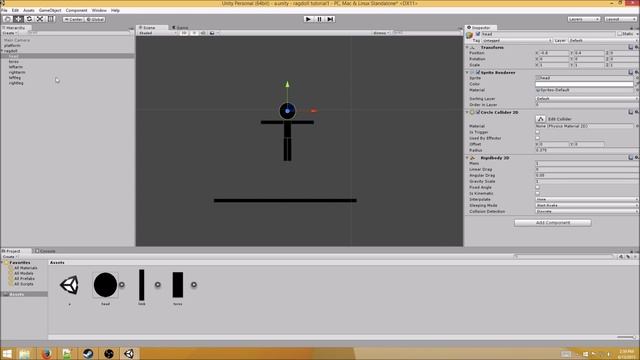Toggle Circle Collider 2D enabled checkbox
Image resolution: width=640 pixels, height=360 pixels.
tap(478, 112)
